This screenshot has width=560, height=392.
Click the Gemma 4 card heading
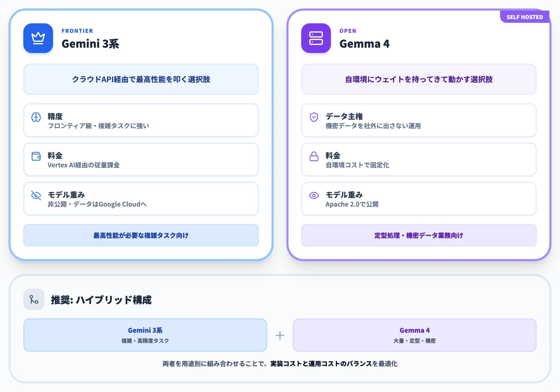(365, 44)
